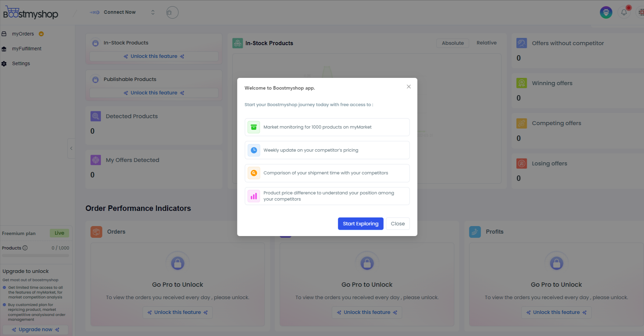Open the bug report icon in header
The image size is (644, 336).
(172, 12)
